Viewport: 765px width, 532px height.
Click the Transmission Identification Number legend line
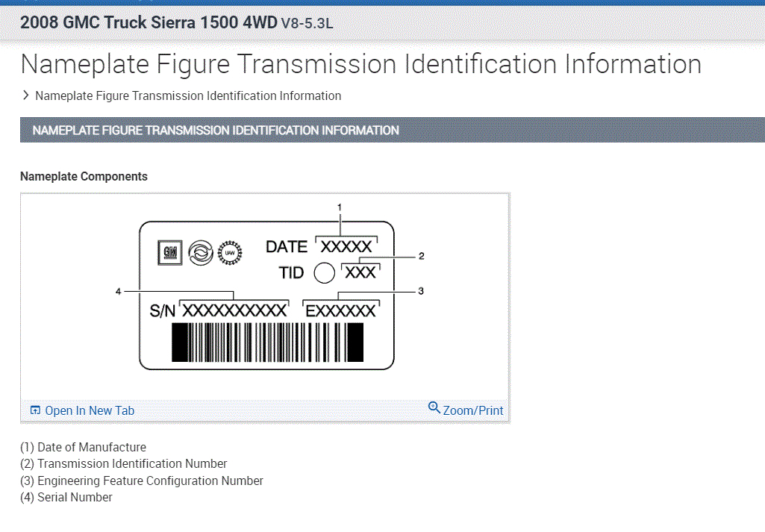click(124, 464)
